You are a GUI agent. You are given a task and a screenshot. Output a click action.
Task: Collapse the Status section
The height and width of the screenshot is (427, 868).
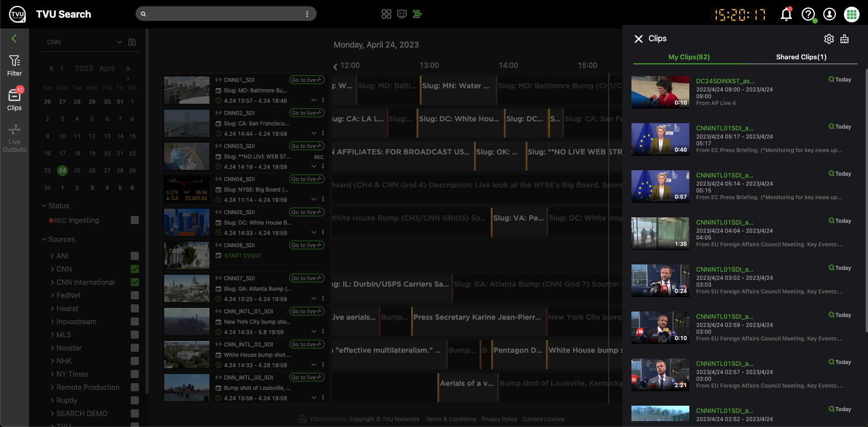coord(44,206)
